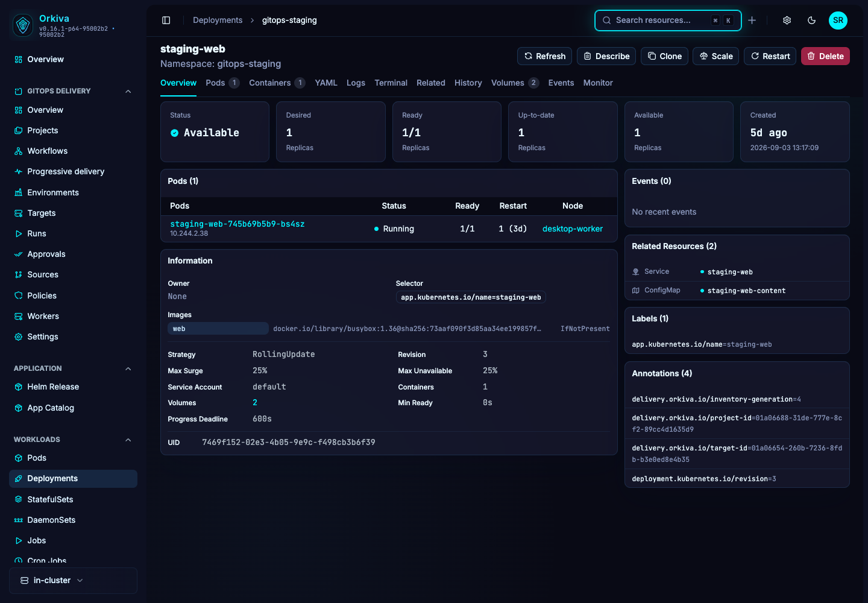
Task: Clone the staging-web deployment
Action: pyautogui.click(x=664, y=56)
